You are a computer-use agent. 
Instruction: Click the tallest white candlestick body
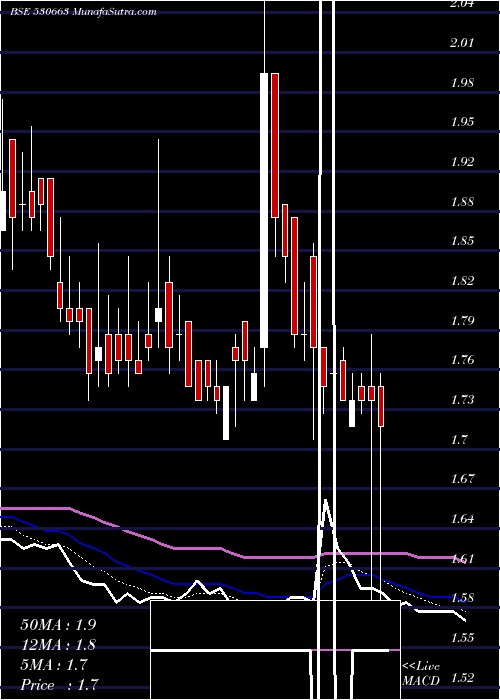264,210
